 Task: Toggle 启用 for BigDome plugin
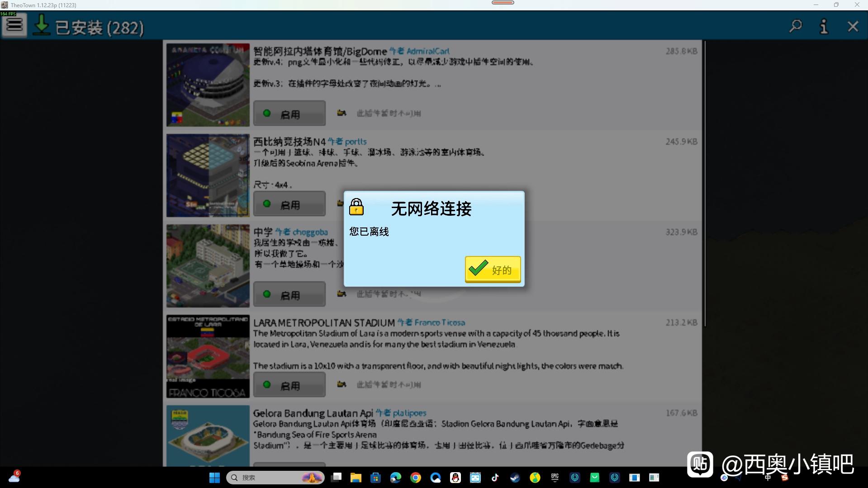(x=289, y=114)
